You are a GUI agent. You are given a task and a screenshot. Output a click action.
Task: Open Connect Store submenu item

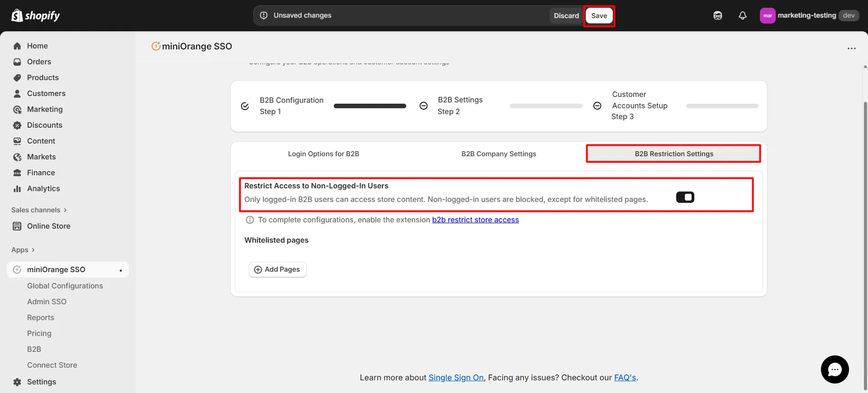pyautogui.click(x=52, y=365)
